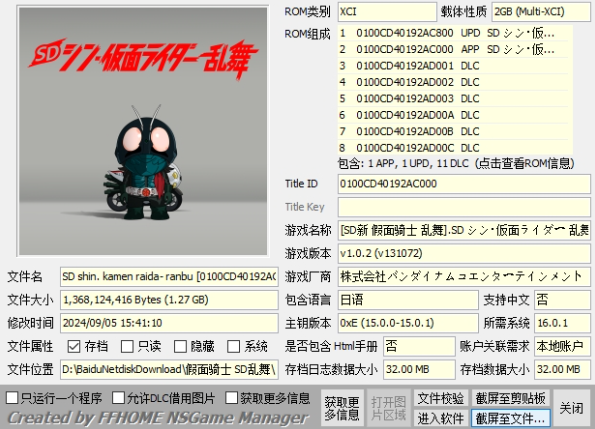This screenshot has height=429, width=595.
Task: Click the 文件大小 field 1.27 GB
Action: click(x=169, y=300)
